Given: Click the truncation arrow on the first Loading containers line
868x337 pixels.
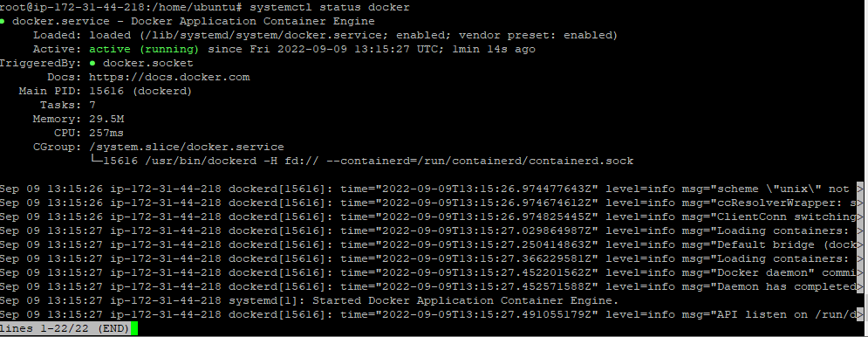Looking at the screenshot, I should point(859,230).
